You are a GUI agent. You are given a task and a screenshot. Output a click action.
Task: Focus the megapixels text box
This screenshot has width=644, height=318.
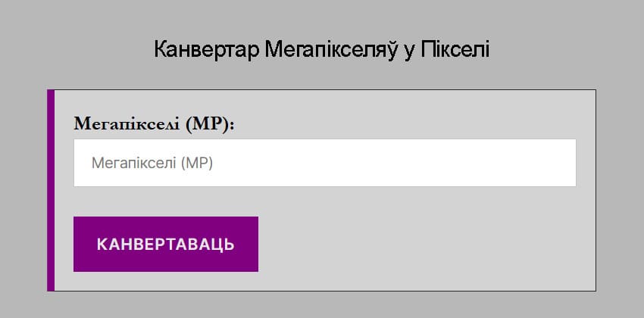[x=324, y=163]
